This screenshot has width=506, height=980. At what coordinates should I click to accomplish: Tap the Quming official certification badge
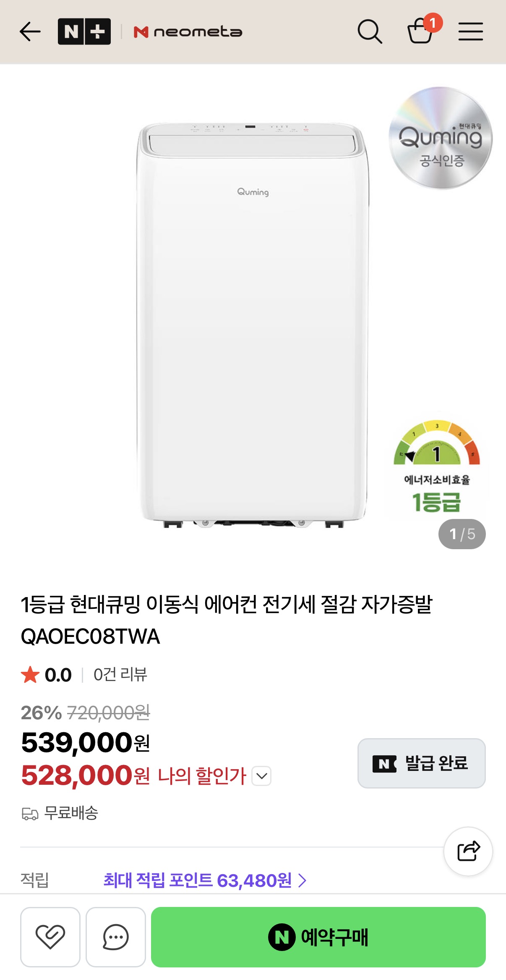440,138
